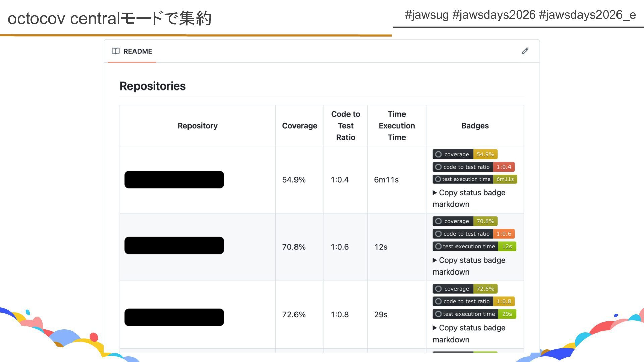The height and width of the screenshot is (362, 644).
Task: Click the 1:0.8 code to test ratio badge
Action: (x=473, y=301)
